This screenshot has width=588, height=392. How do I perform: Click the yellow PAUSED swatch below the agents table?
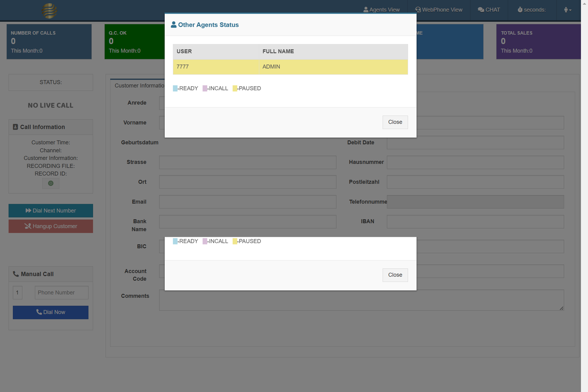[x=235, y=88]
